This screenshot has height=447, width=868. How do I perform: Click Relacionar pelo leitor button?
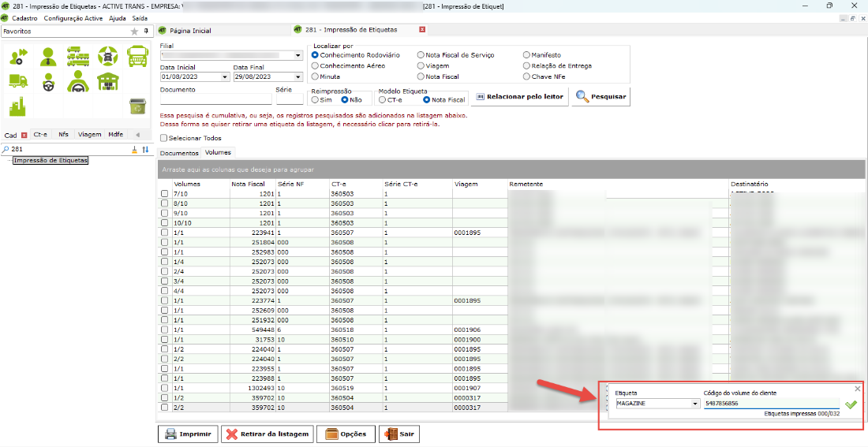point(520,96)
